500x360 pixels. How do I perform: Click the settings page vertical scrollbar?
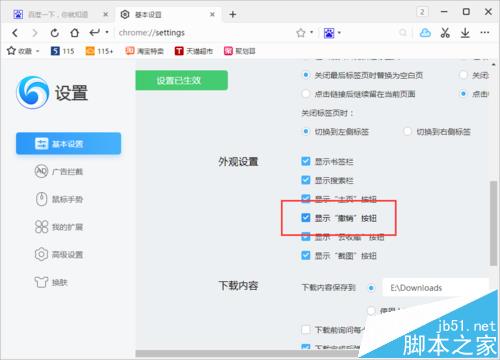493,223
